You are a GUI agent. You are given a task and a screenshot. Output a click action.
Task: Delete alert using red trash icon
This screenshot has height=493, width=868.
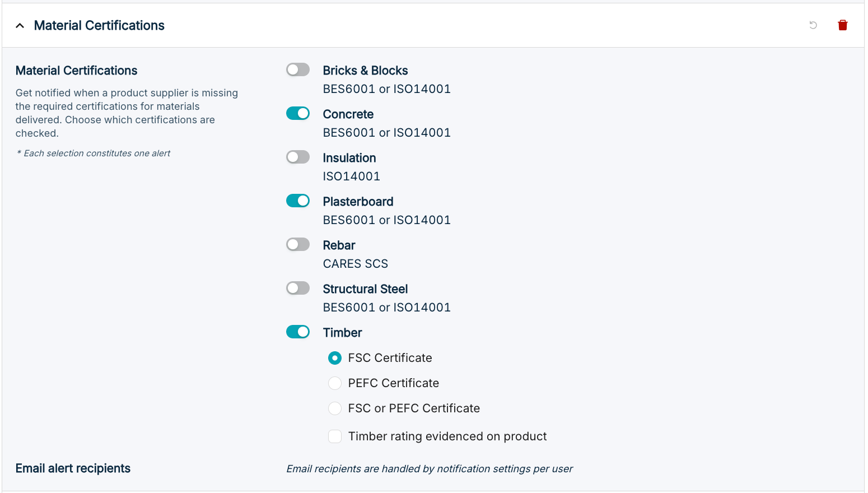(x=842, y=25)
